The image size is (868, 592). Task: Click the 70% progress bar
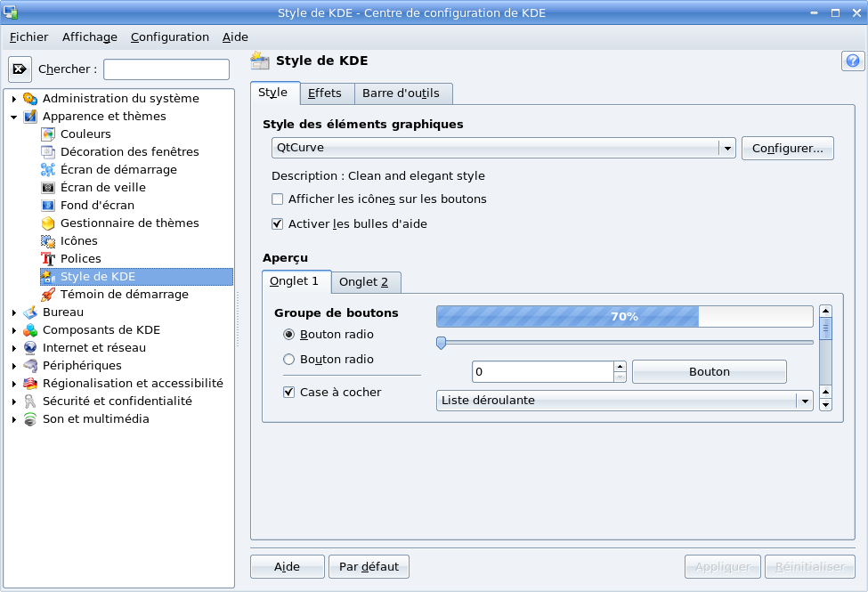point(625,316)
